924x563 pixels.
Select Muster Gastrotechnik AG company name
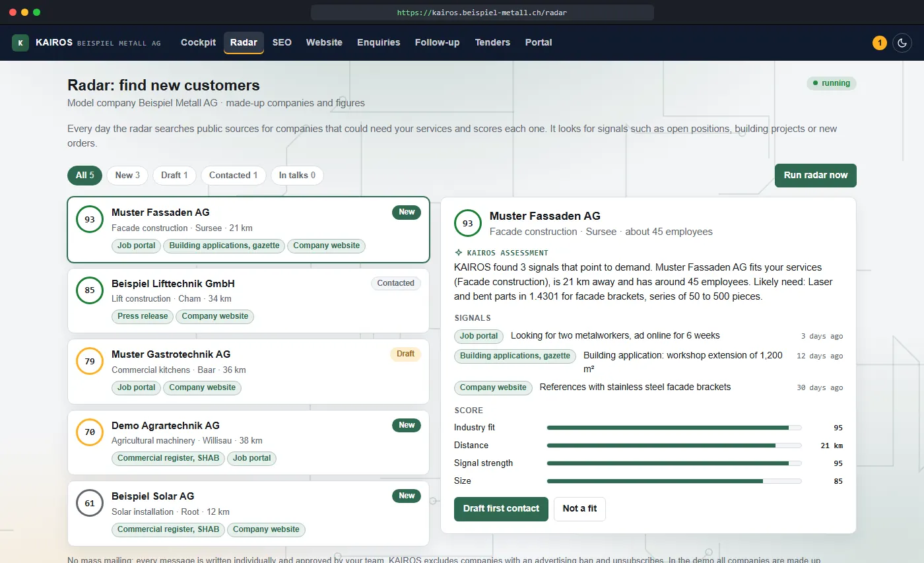171,354
